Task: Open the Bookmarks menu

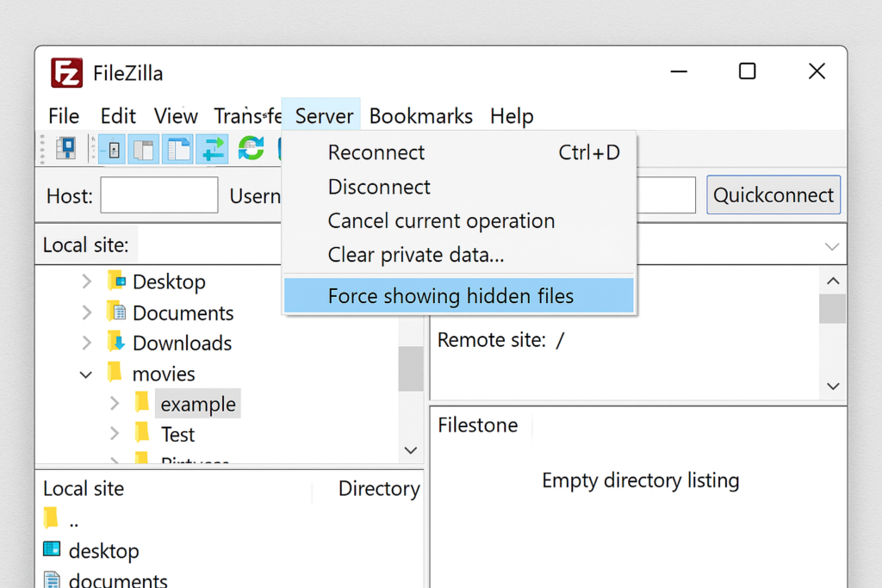Action: point(420,116)
